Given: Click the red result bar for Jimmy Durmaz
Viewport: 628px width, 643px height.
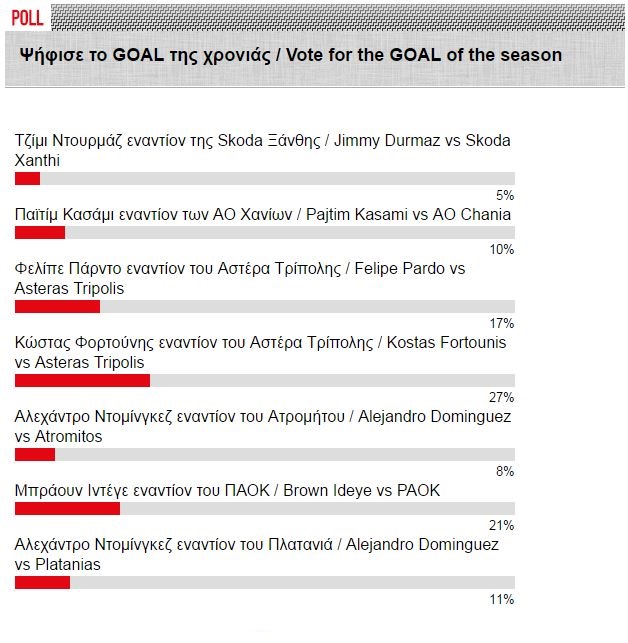Looking at the screenshot, I should (x=27, y=179).
